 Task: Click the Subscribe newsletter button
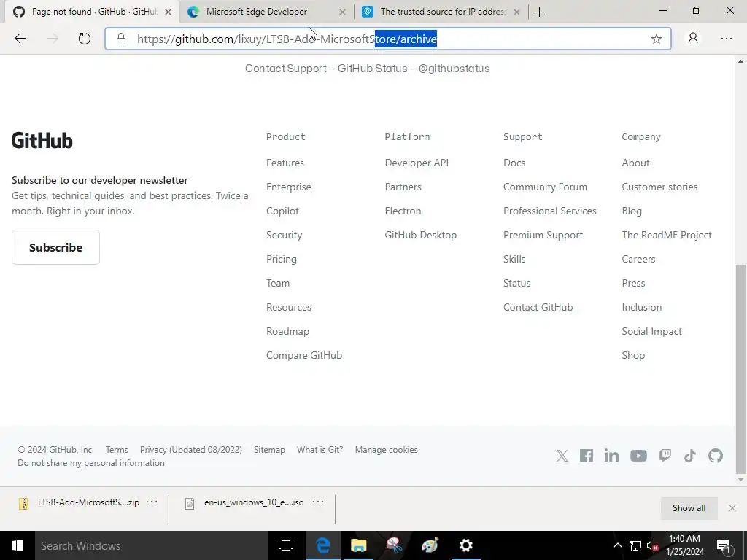coord(55,247)
